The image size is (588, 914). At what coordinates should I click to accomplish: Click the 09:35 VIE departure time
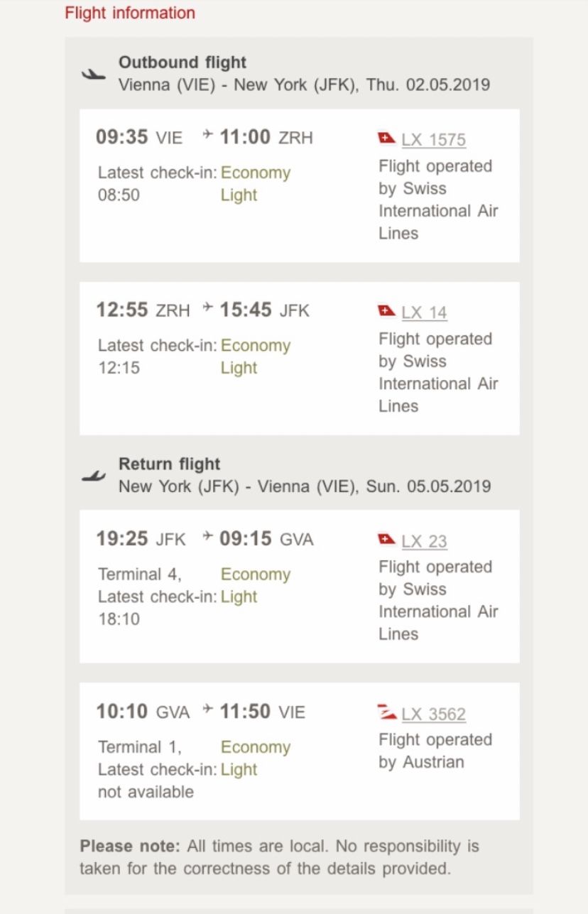coord(139,136)
